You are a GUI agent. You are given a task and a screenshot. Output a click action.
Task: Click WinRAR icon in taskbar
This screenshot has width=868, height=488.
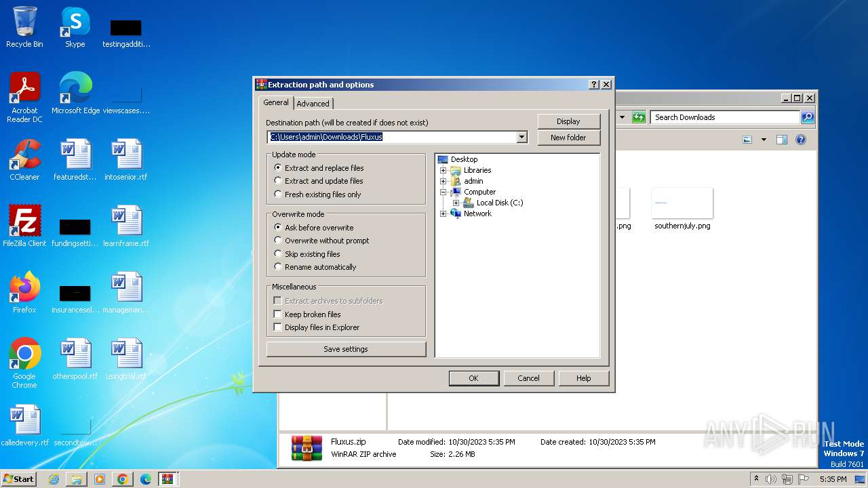tap(168, 479)
